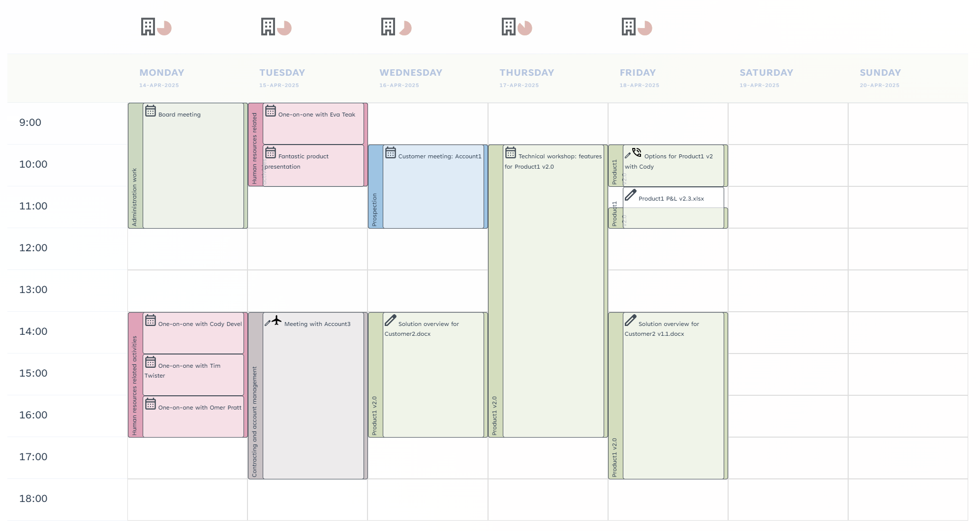
Task: Click the office building icon above Tuesday
Action: 268,27
